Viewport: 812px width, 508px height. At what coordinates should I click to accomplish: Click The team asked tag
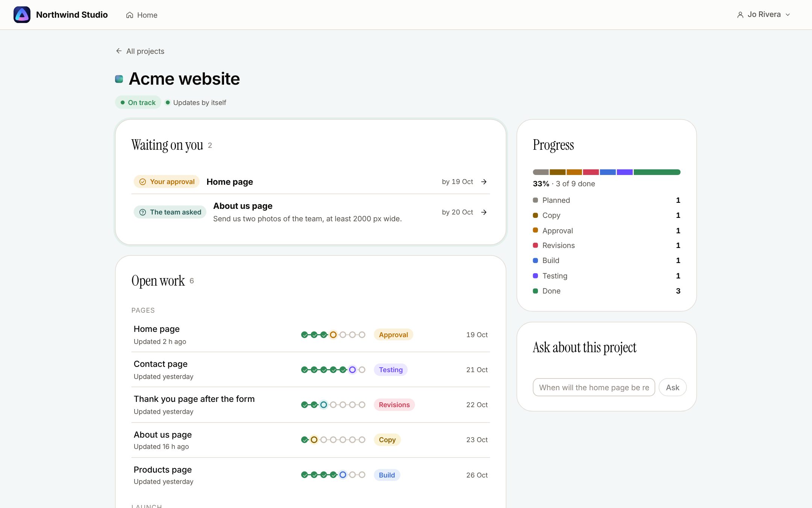click(170, 212)
